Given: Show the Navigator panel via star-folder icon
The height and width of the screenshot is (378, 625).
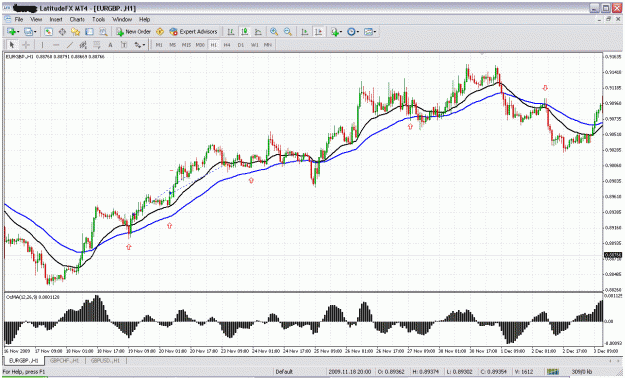Looking at the screenshot, I should tap(75, 32).
